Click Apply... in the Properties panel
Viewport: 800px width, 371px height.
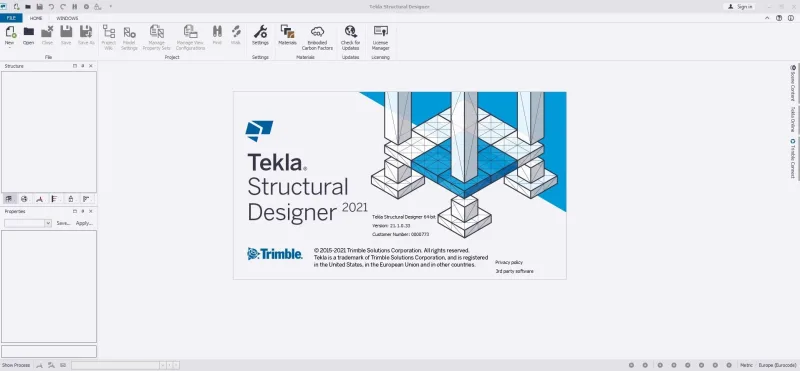tap(84, 223)
